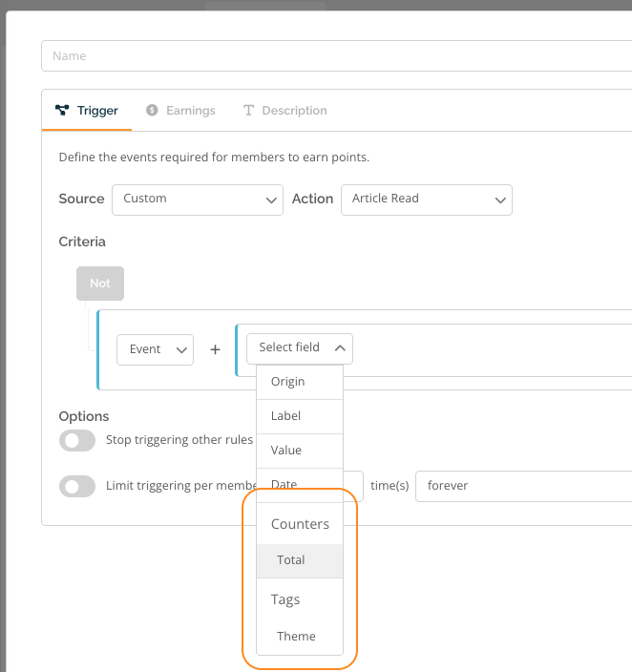Click the plus sign next to Event
The width and height of the screenshot is (632, 672).
click(x=215, y=349)
